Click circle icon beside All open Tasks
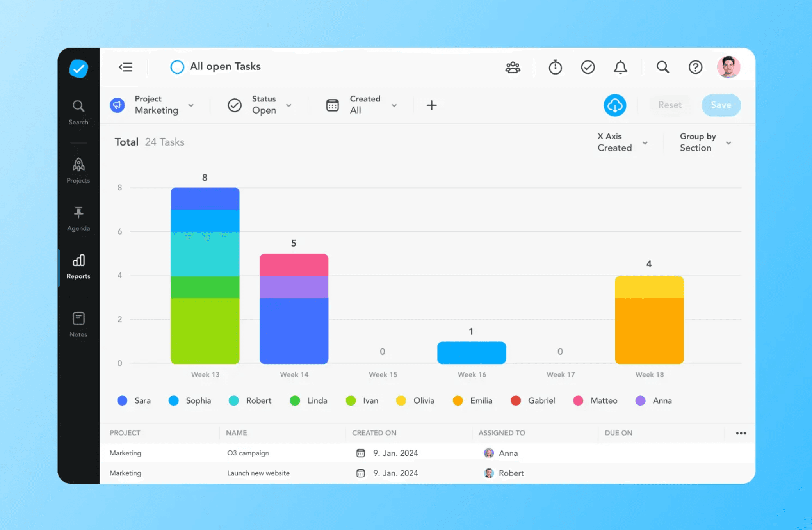This screenshot has width=812, height=530. (x=177, y=67)
